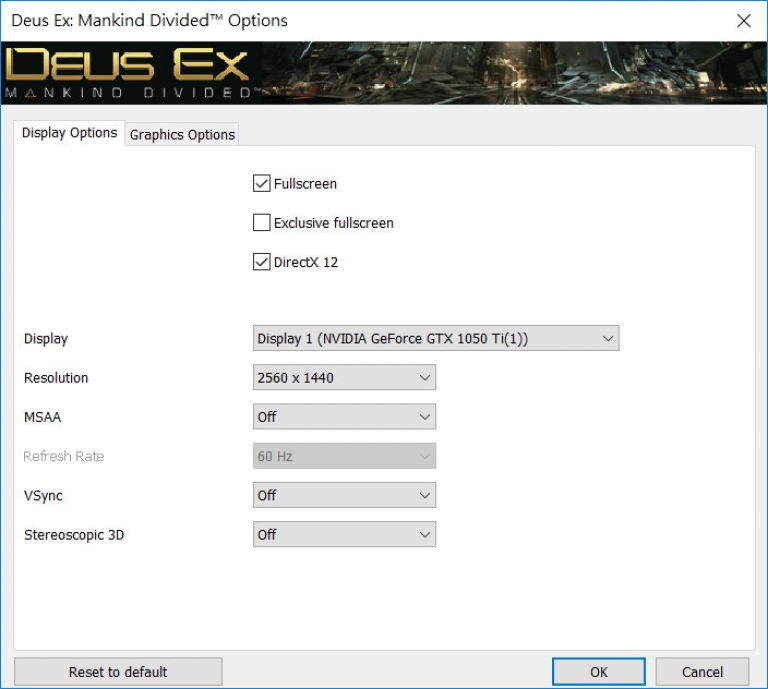768x689 pixels.
Task: Expand the MSAA dropdown
Action: [344, 417]
